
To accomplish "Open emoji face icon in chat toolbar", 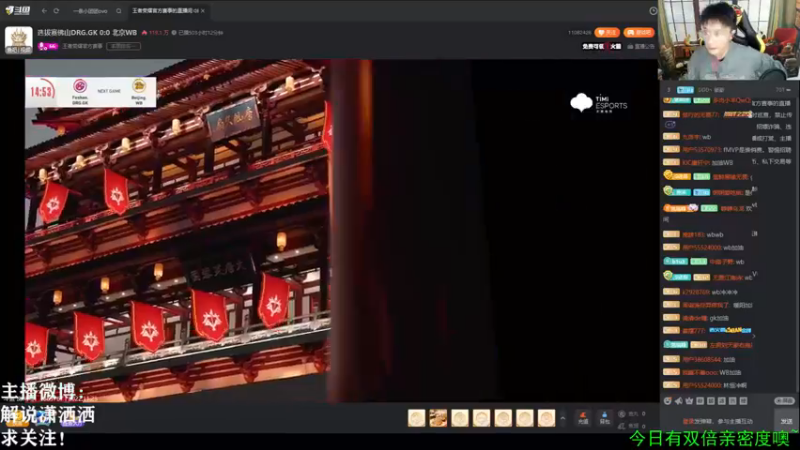I will coord(667,401).
